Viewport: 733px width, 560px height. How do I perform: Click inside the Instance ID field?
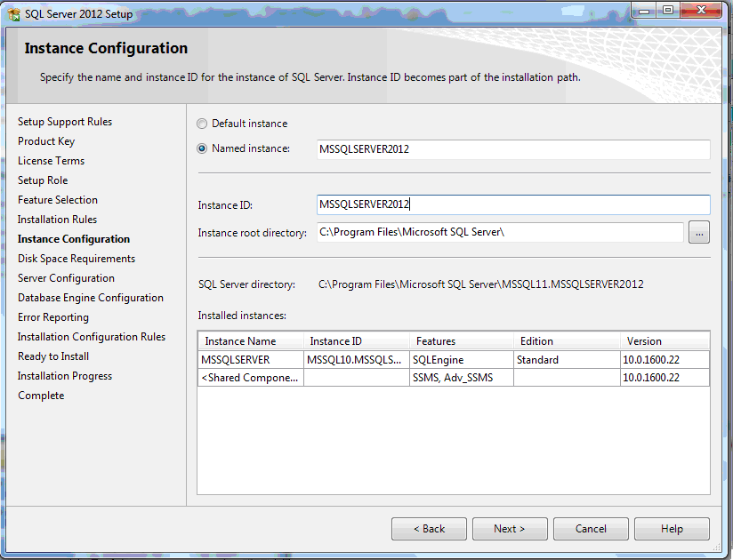click(x=512, y=204)
